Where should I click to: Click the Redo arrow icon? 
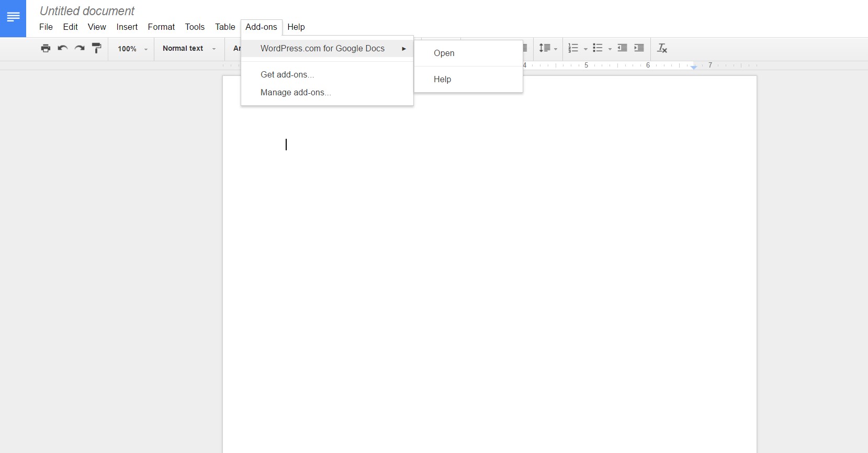click(80, 48)
